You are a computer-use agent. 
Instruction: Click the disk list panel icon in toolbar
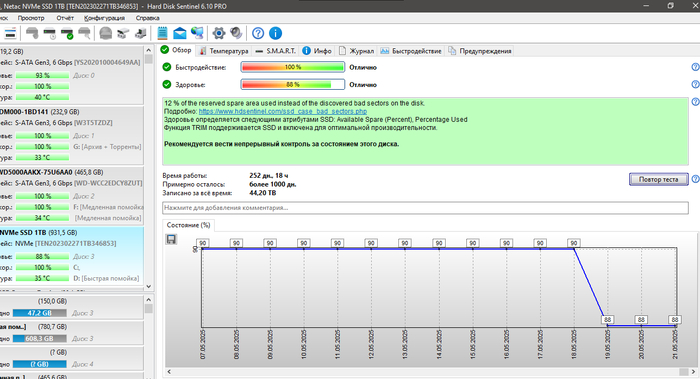10,33
